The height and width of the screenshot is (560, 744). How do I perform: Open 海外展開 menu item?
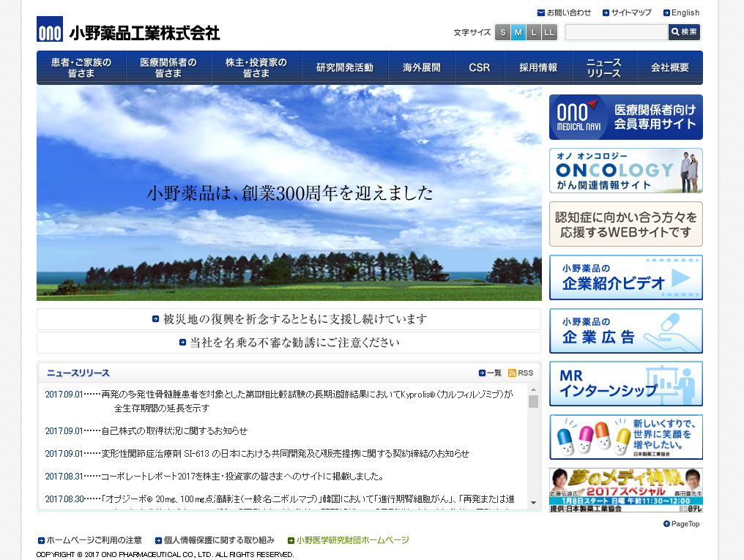pyautogui.click(x=421, y=68)
